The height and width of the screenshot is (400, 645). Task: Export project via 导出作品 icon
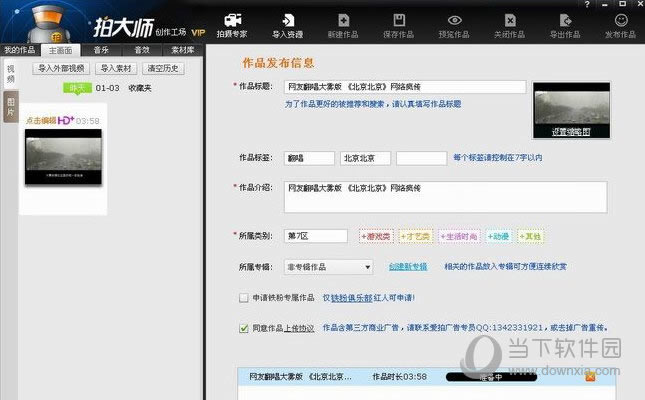pyautogui.click(x=566, y=24)
